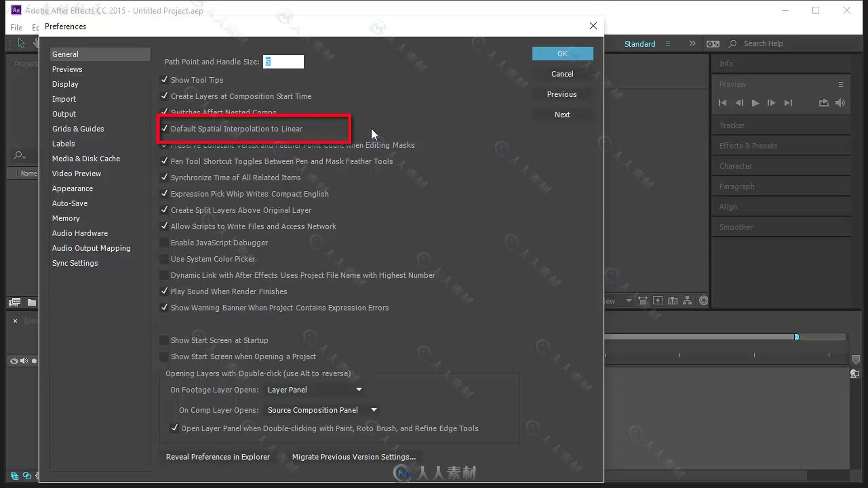Viewport: 868px width, 488px height.
Task: Close the Preferences dialog with X
Action: pos(593,26)
